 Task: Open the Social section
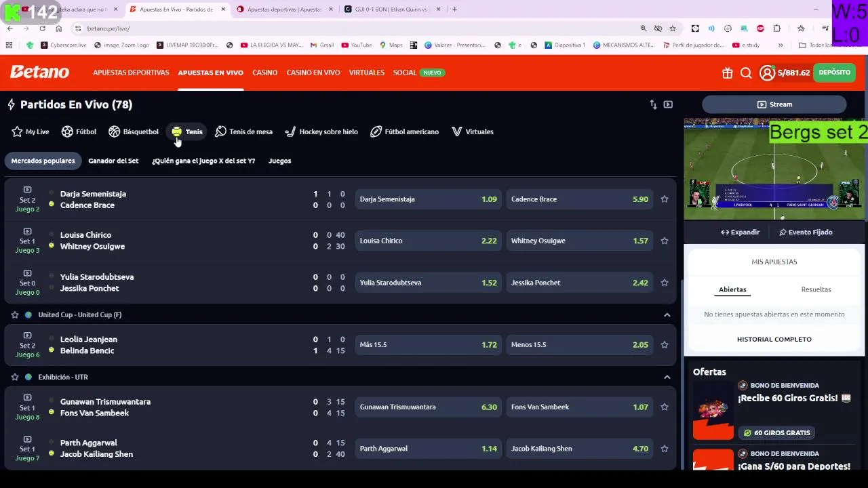click(x=405, y=73)
